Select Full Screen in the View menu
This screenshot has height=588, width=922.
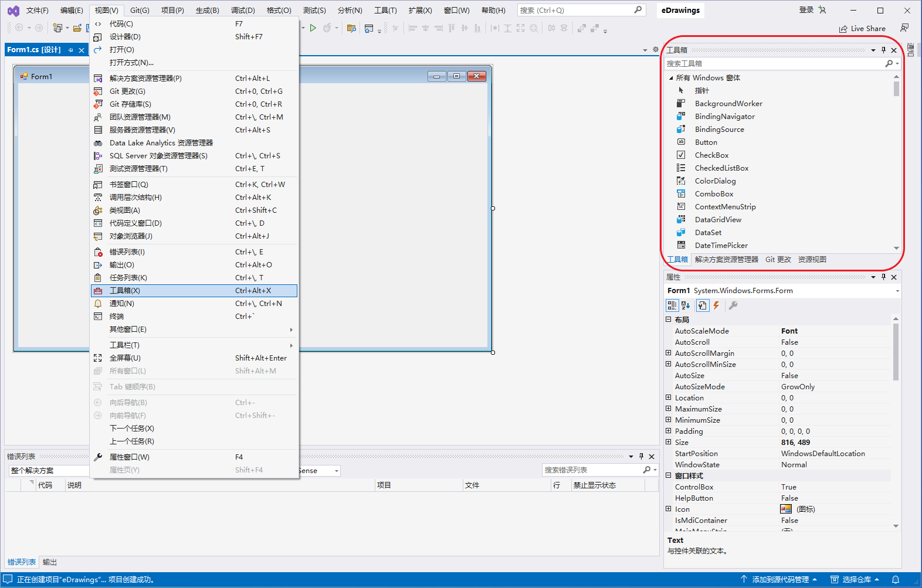[194, 358]
